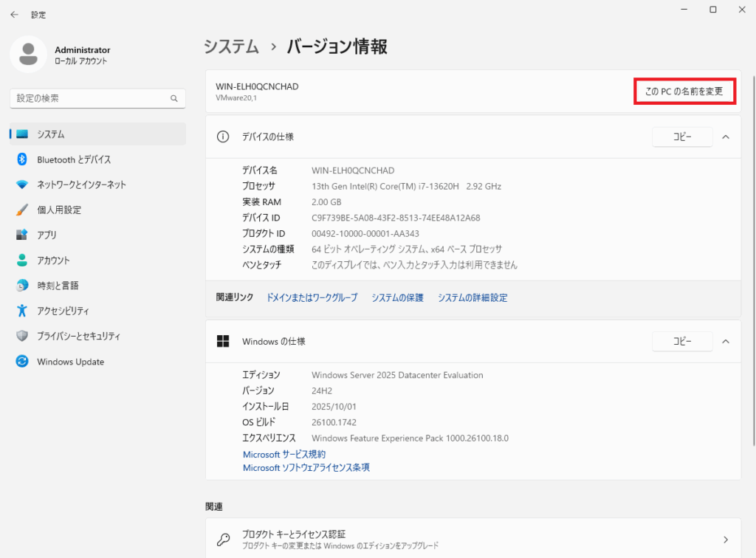This screenshot has width=756, height=558.
Task: Open ネットワークとインターネット via its Wi-Fi icon
Action: point(22,185)
